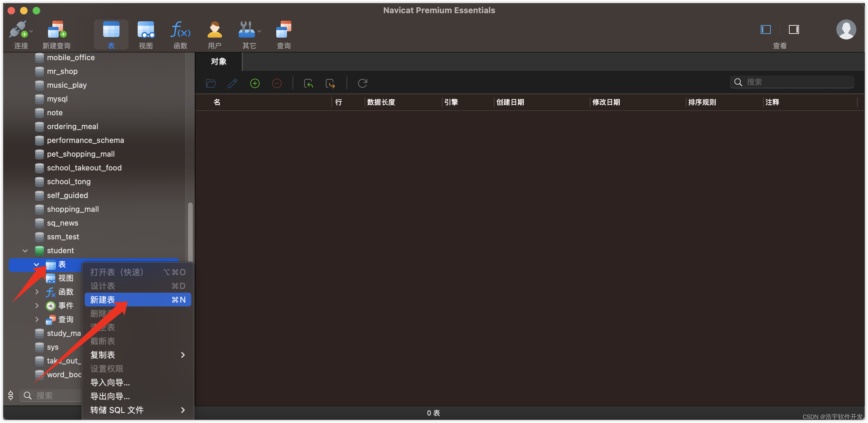This screenshot has width=868, height=423.
Task: Collapse the 表 node under student
Action: pos(36,264)
